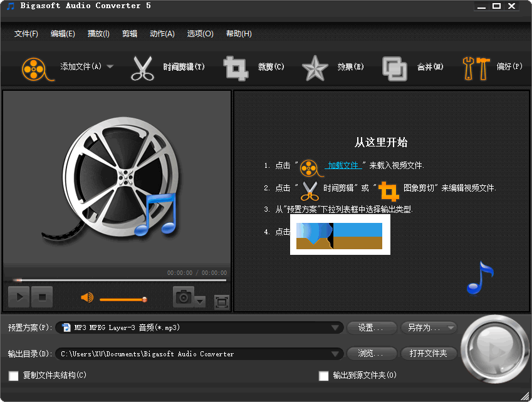Viewport: 532px width, 402px height.
Task: Click the window resize grip
Action: pyautogui.click(x=525, y=396)
